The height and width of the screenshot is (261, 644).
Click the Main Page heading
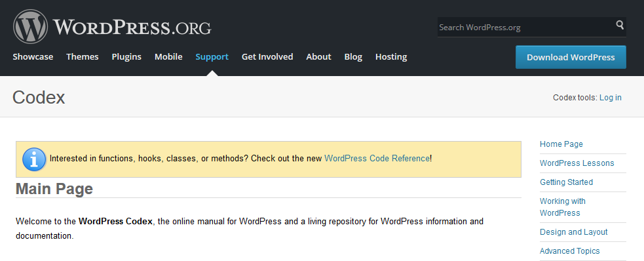pyautogui.click(x=54, y=189)
